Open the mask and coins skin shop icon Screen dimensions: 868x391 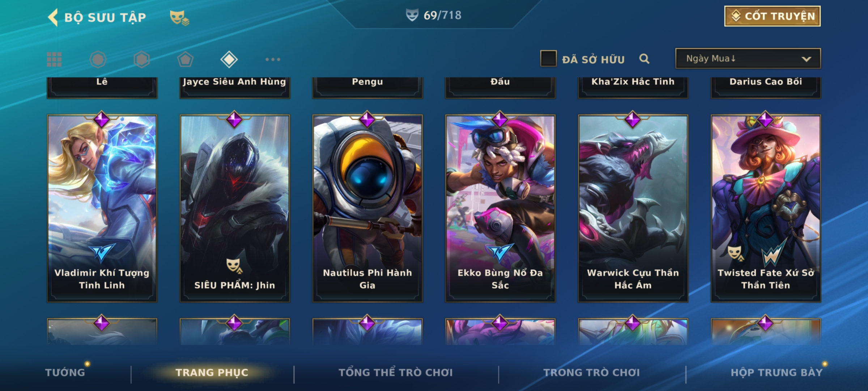179,17
